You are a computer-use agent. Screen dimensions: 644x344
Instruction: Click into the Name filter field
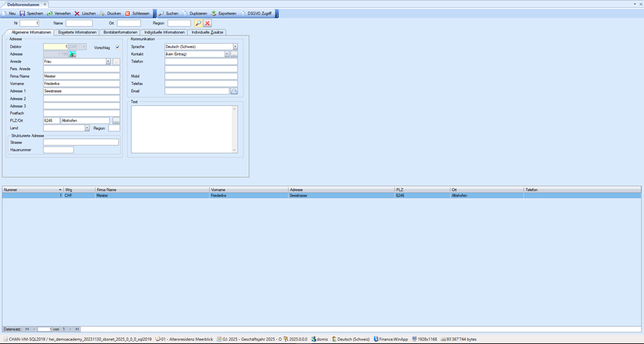coord(79,23)
